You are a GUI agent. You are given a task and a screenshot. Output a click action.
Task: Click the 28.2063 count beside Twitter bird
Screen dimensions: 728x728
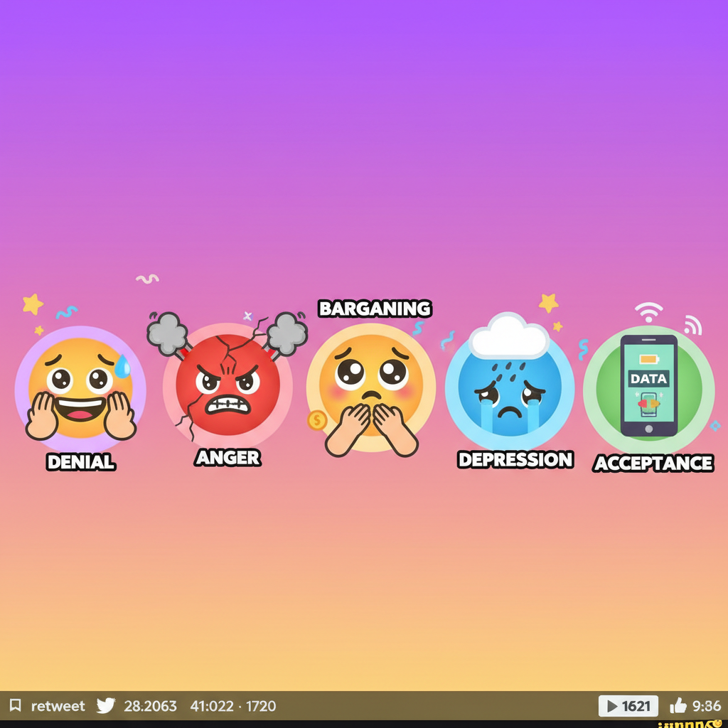(x=150, y=706)
